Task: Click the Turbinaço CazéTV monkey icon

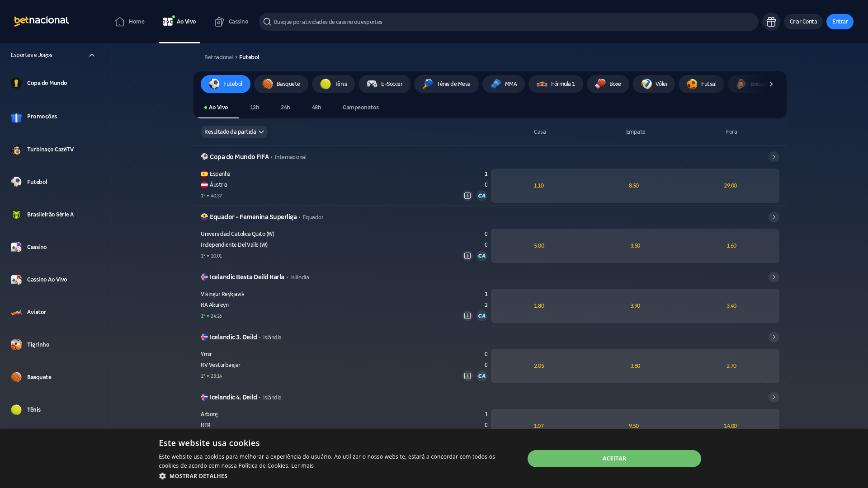Action: pos(16,150)
